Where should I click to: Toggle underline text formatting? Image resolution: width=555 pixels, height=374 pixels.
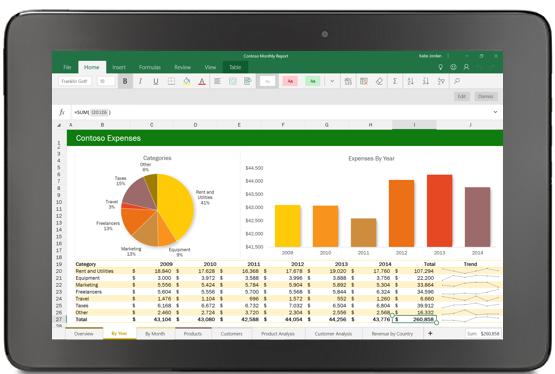pos(156,81)
